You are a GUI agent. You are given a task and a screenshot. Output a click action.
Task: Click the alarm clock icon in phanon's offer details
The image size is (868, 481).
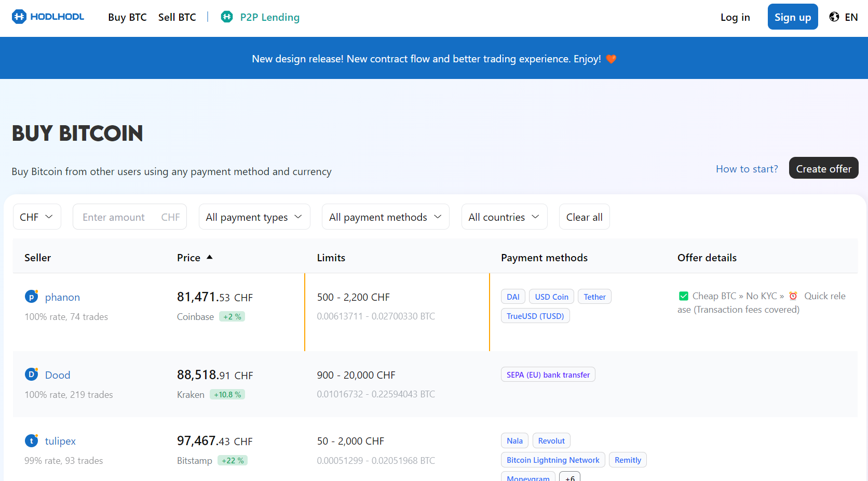tap(793, 296)
